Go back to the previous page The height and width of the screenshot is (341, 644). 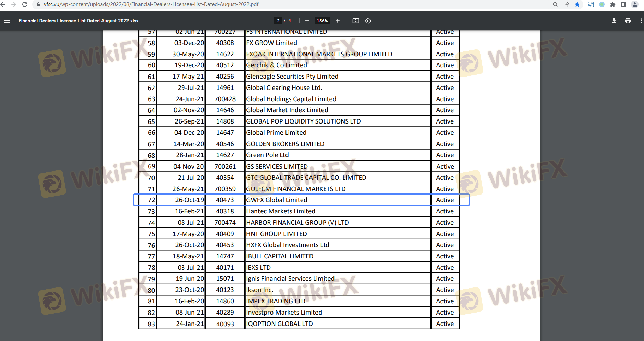[3, 4]
